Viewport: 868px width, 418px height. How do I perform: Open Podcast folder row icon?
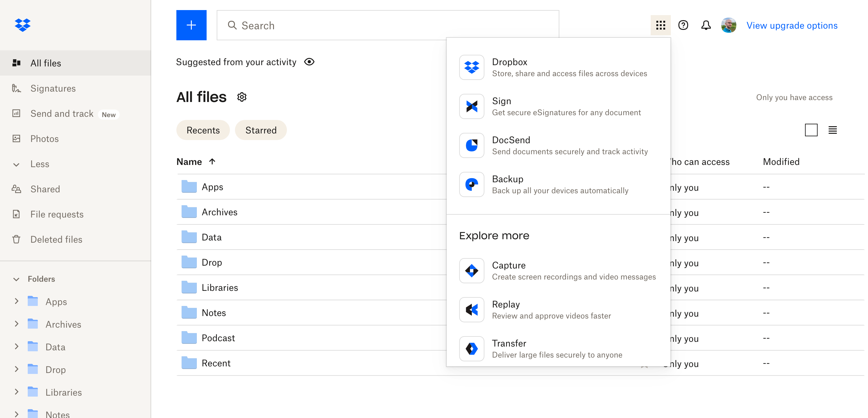189,338
